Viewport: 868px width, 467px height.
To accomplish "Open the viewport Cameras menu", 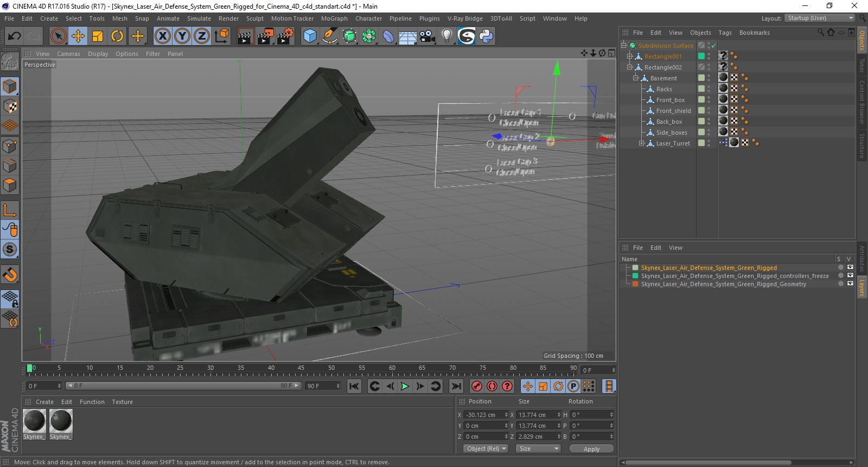I will tap(68, 54).
